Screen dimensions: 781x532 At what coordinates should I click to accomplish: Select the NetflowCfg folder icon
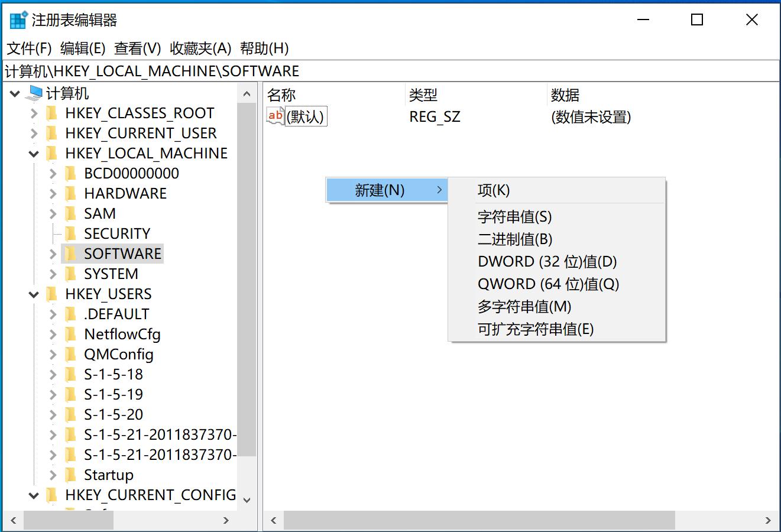(x=70, y=333)
